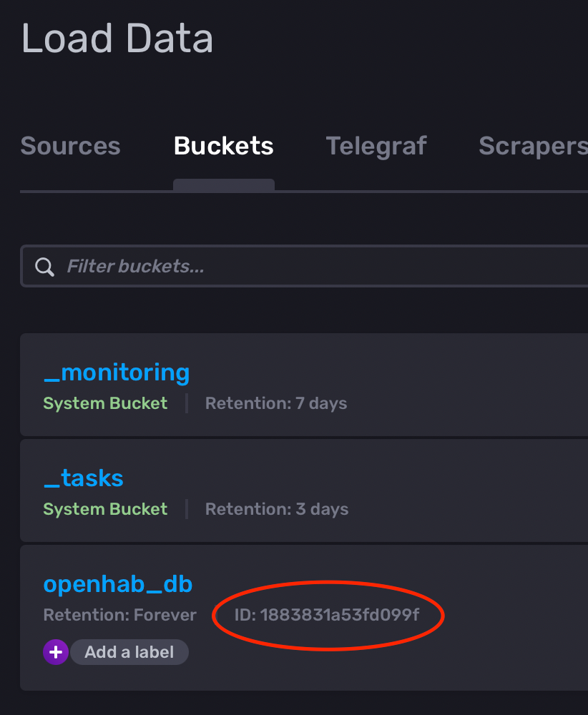Click System Bucket label under _monitoring
The width and height of the screenshot is (588, 715).
105,403
